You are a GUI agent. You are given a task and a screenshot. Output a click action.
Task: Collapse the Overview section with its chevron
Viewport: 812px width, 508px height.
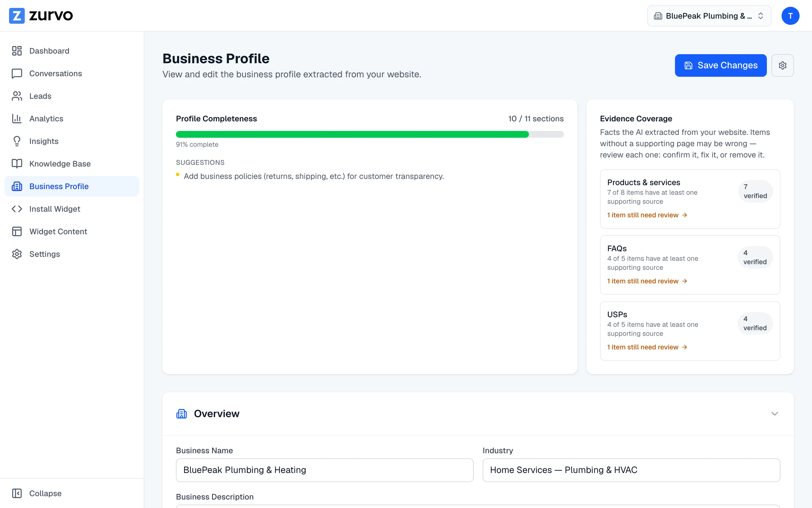point(775,413)
